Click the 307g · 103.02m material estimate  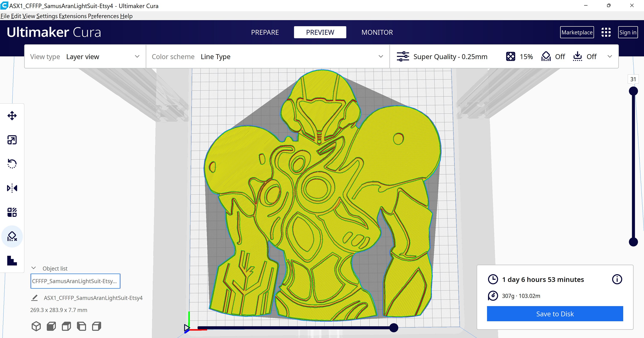(x=521, y=296)
